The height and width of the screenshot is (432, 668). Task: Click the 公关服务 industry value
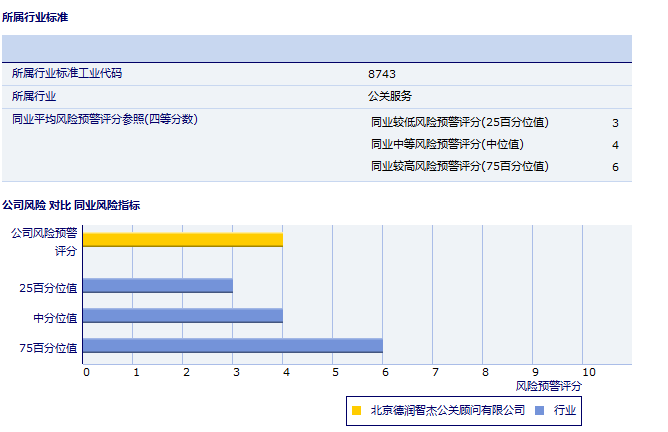[x=390, y=97]
